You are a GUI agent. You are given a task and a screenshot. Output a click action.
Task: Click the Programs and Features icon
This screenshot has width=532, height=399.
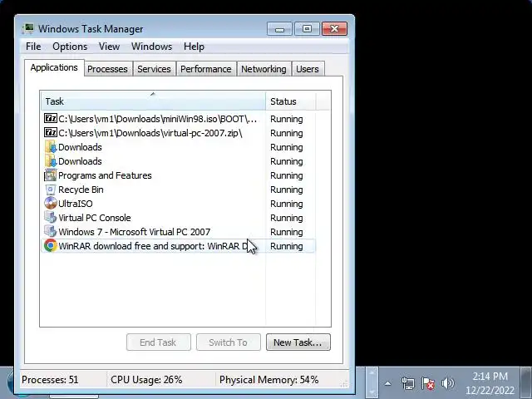pos(51,175)
